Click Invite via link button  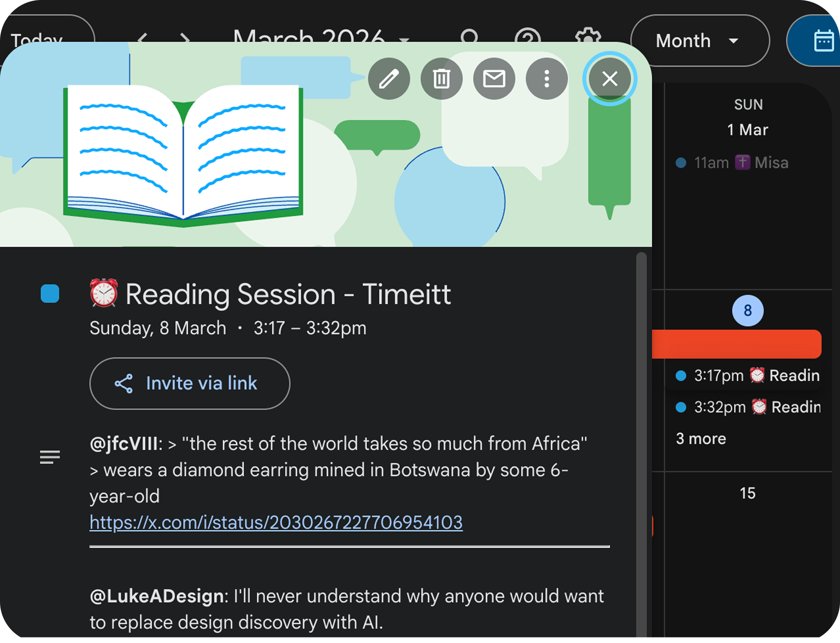point(190,383)
